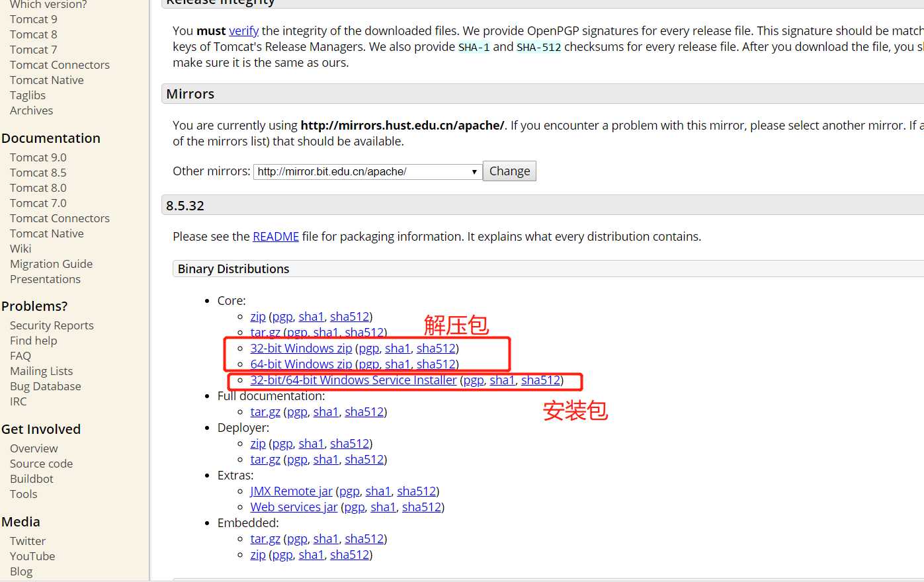Image resolution: width=924 pixels, height=582 pixels.
Task: Download the 64-bit Windows zip
Action: coord(301,364)
